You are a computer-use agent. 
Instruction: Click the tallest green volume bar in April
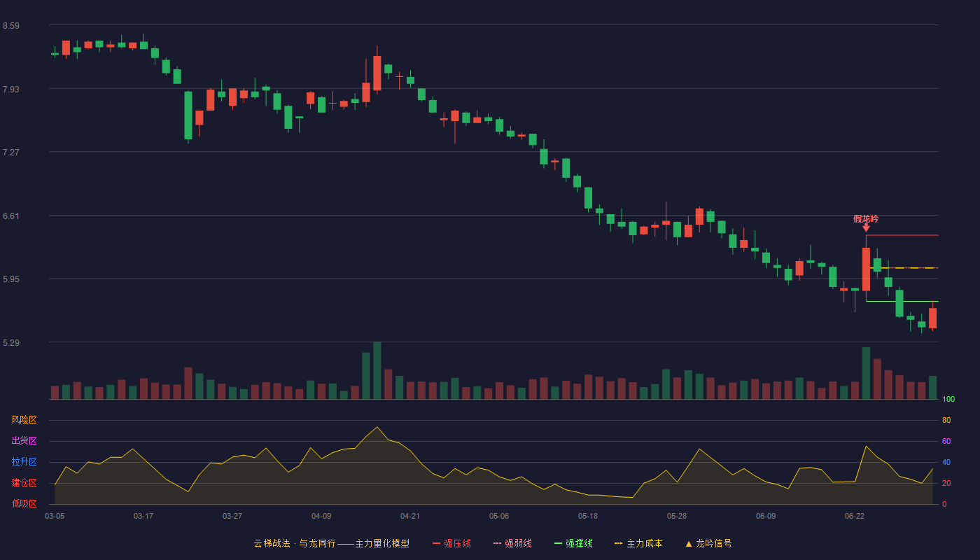point(377,370)
